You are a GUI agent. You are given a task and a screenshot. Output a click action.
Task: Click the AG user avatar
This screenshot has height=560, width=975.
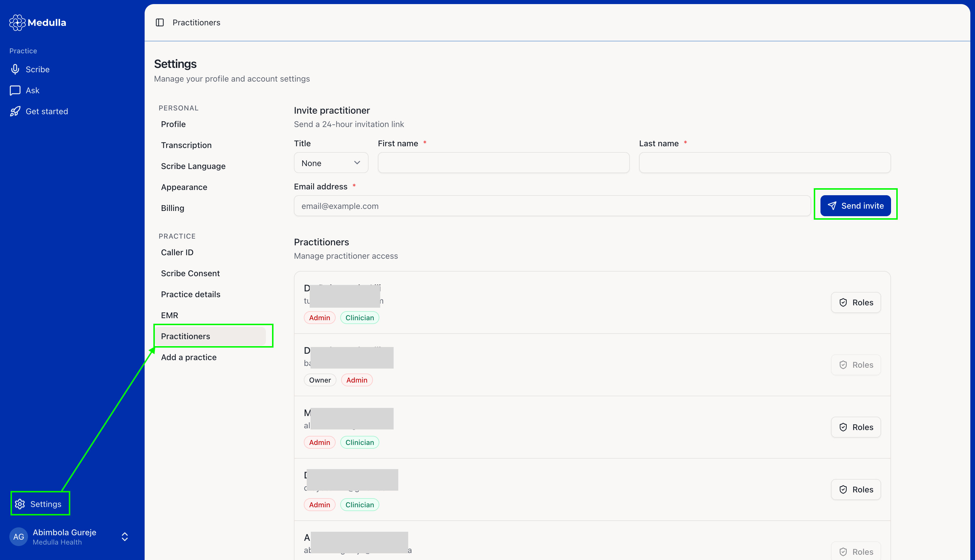pos(18,536)
